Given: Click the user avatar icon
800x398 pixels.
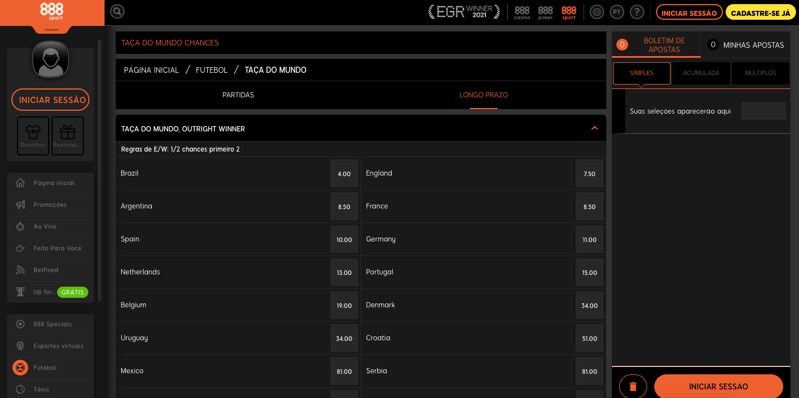Looking at the screenshot, I should click(51, 59).
